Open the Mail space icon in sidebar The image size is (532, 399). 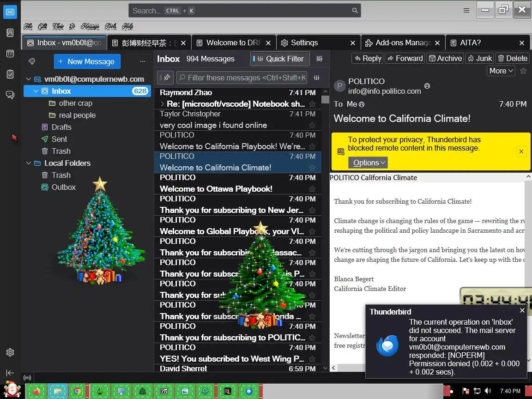click(10, 12)
